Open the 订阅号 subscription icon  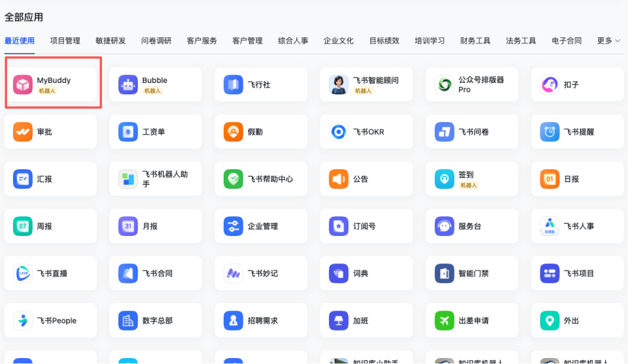click(x=339, y=226)
